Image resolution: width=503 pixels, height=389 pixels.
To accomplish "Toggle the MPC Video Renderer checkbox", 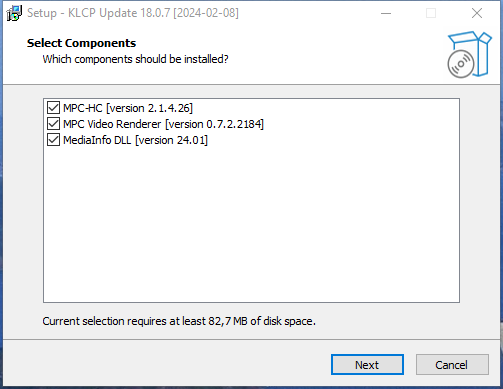I will tap(53, 124).
